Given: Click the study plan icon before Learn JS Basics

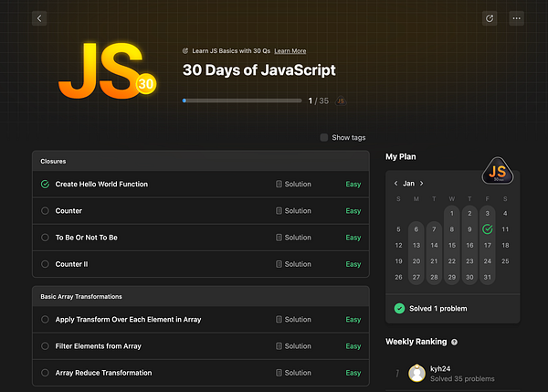Looking at the screenshot, I should (x=185, y=50).
